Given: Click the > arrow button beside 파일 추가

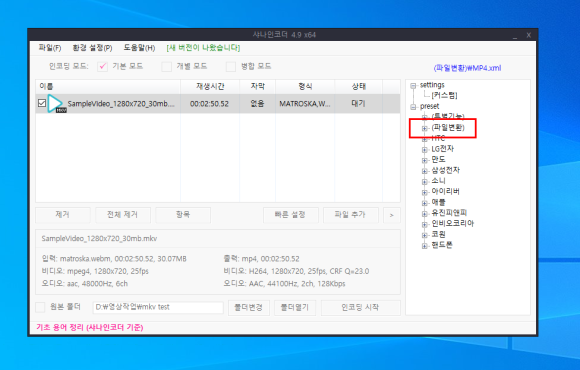Looking at the screenshot, I should tap(392, 215).
